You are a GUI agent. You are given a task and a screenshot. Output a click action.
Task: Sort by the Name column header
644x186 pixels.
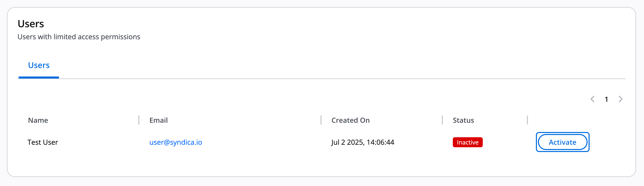point(38,120)
